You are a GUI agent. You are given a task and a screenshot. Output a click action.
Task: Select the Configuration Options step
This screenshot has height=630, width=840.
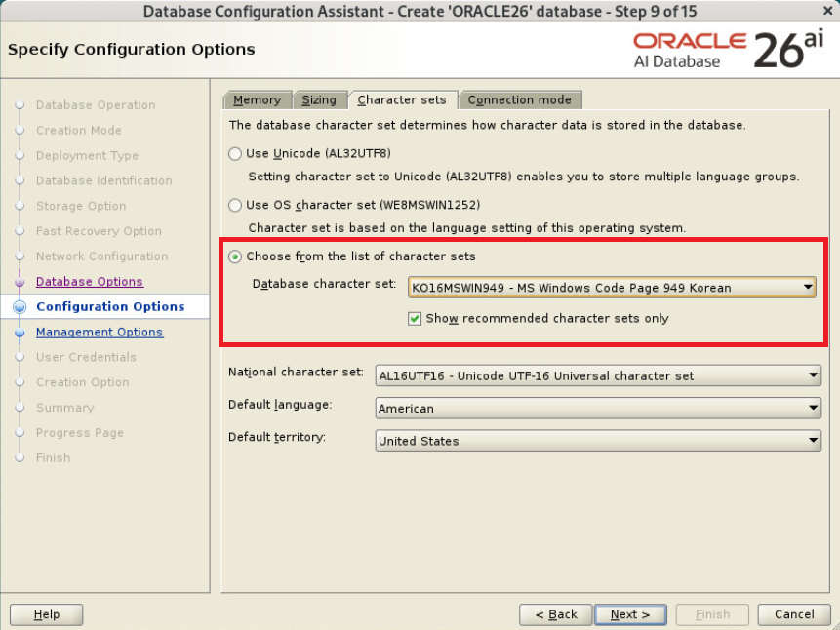tap(110, 307)
